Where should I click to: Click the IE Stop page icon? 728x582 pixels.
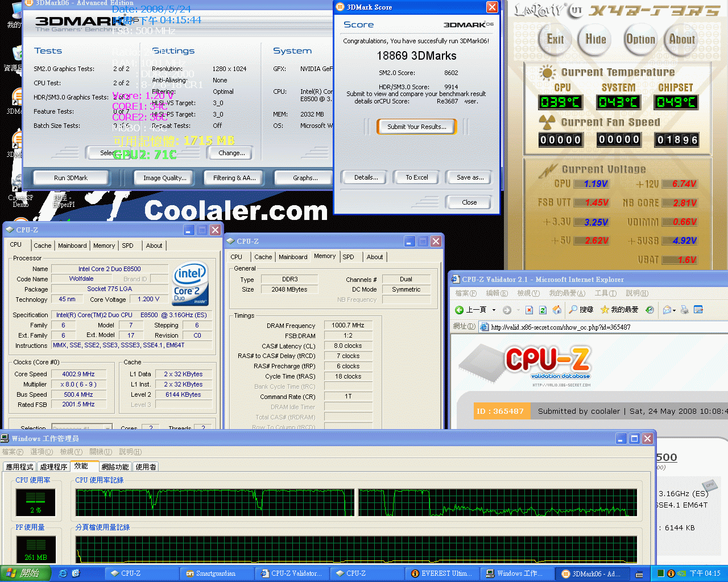tap(529, 310)
